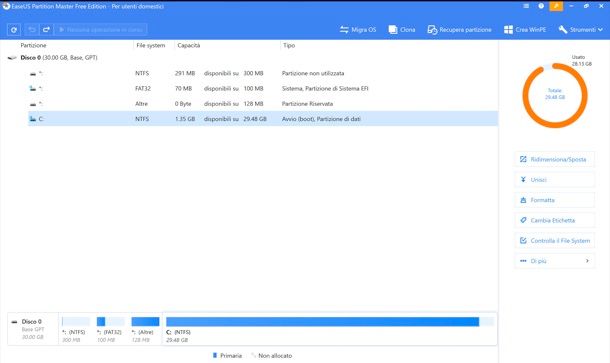Viewport: 610px width, 363px height.
Task: Open Crea WinPE tool
Action: tap(525, 30)
